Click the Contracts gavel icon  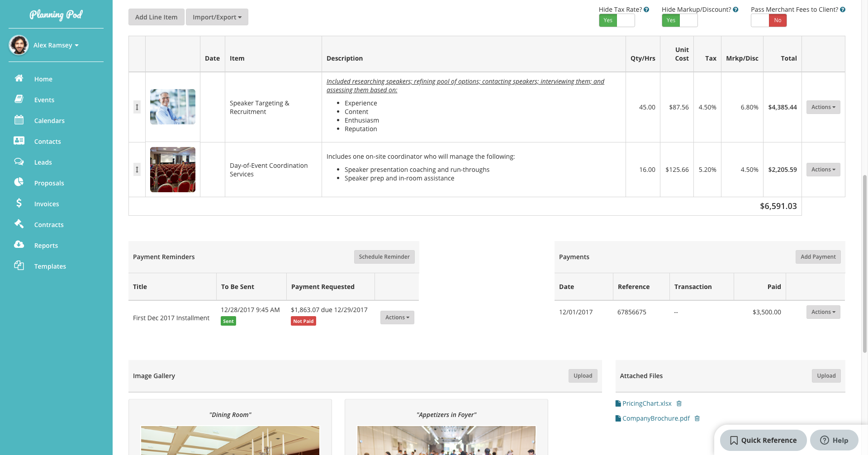(x=19, y=224)
